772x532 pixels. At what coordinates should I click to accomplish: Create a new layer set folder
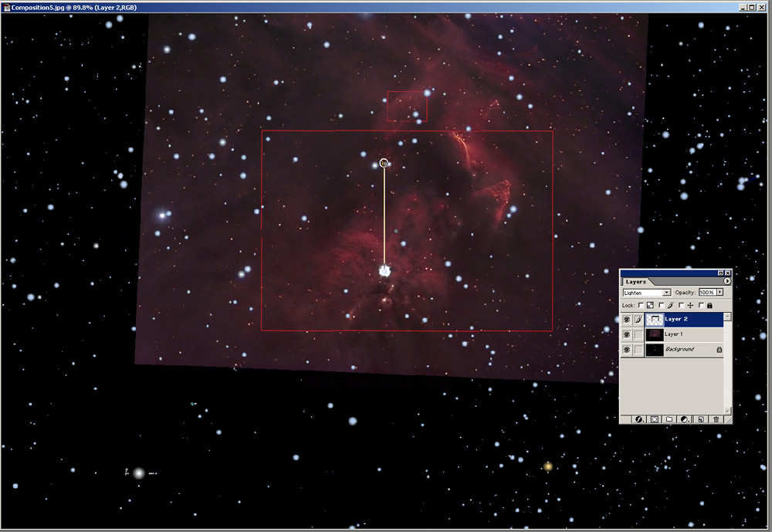tap(669, 419)
